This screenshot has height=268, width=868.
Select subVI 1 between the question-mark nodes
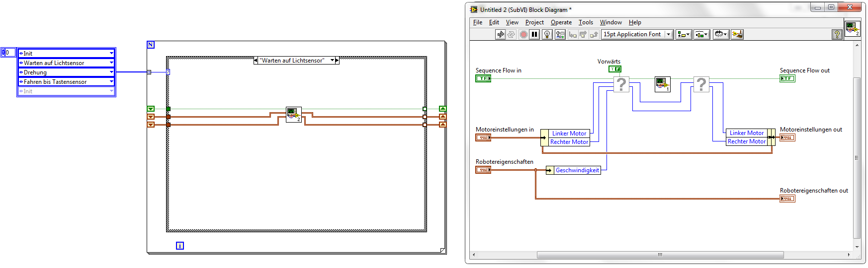(x=663, y=84)
